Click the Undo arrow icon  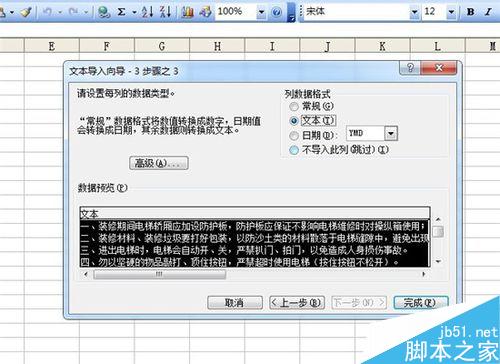click(48, 12)
